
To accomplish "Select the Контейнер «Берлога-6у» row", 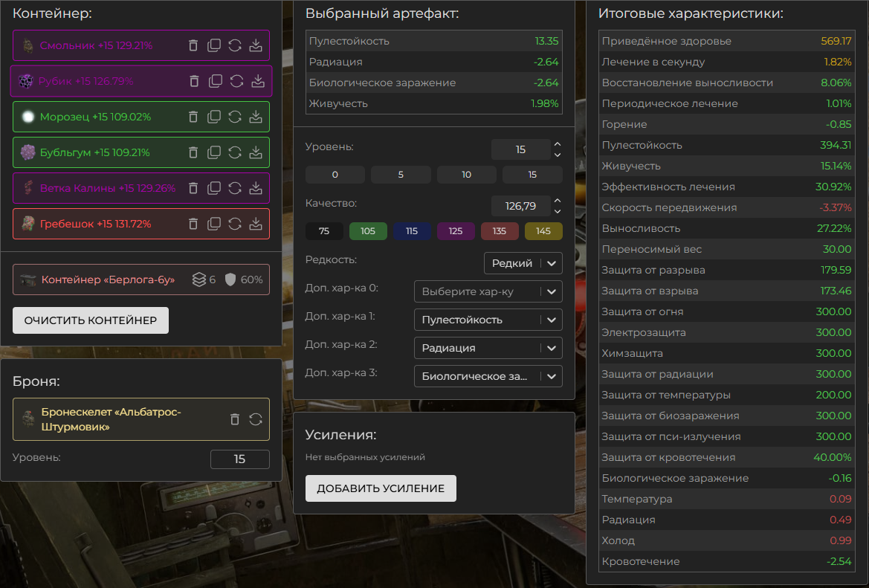I will coord(141,280).
